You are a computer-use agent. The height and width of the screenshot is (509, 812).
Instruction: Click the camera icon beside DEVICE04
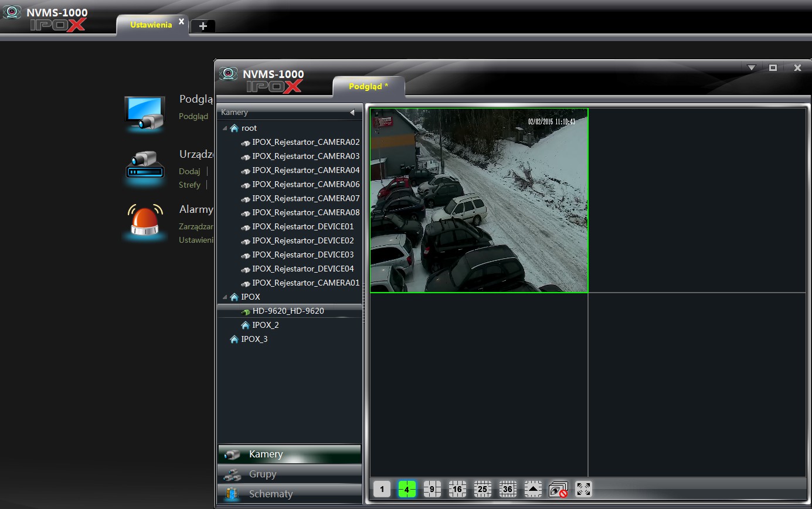[x=246, y=269]
